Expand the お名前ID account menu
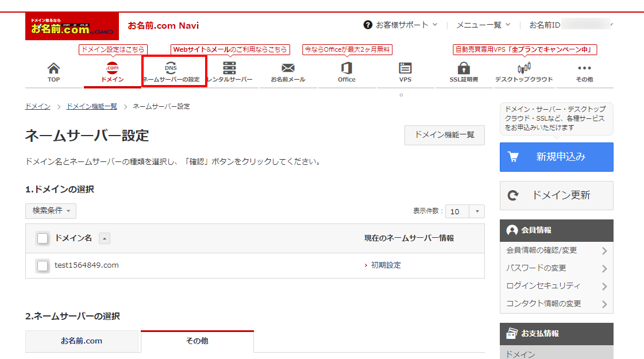644x359 pixels. 571,25
